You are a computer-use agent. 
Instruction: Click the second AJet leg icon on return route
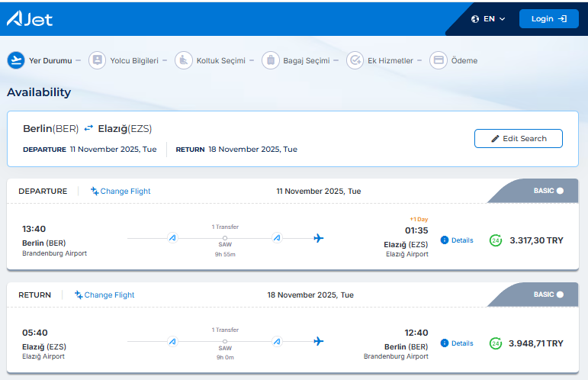click(x=277, y=341)
